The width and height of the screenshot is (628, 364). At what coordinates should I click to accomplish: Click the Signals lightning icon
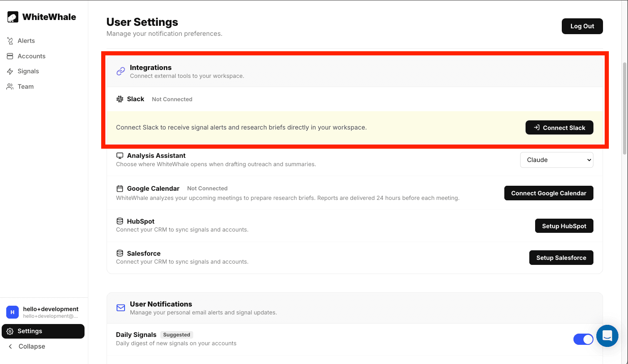[x=10, y=71]
